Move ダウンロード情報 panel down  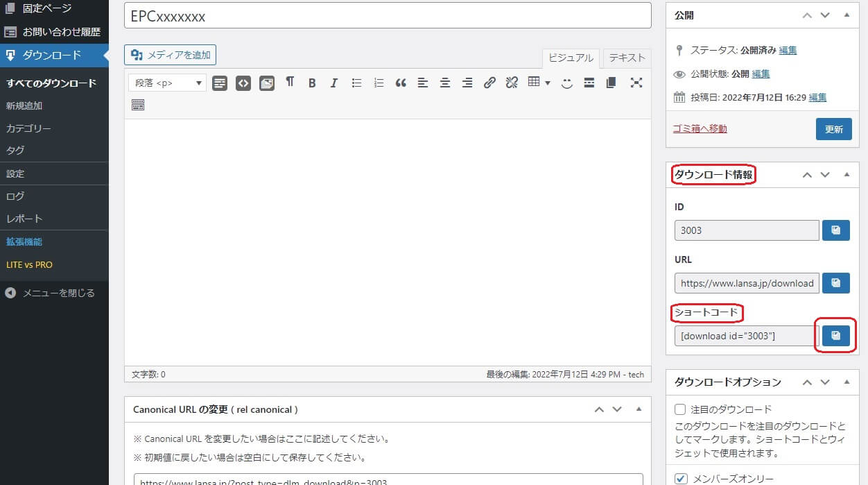(825, 175)
